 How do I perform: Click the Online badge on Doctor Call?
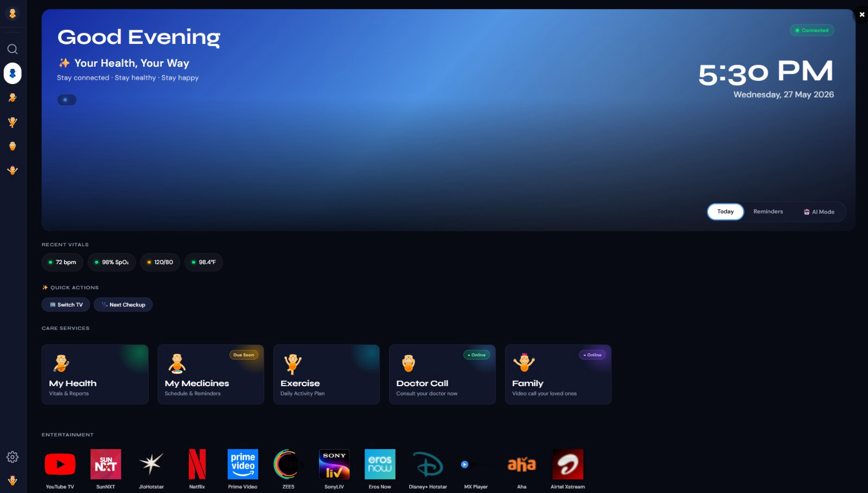pos(476,355)
